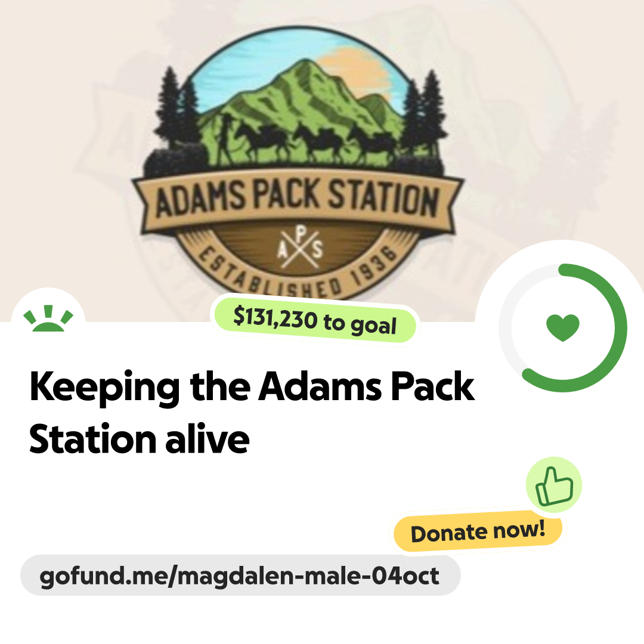Click the 'Keeping the Adams Pack Station alive' title
Viewport: 644px width, 644px height.
[x=252, y=412]
